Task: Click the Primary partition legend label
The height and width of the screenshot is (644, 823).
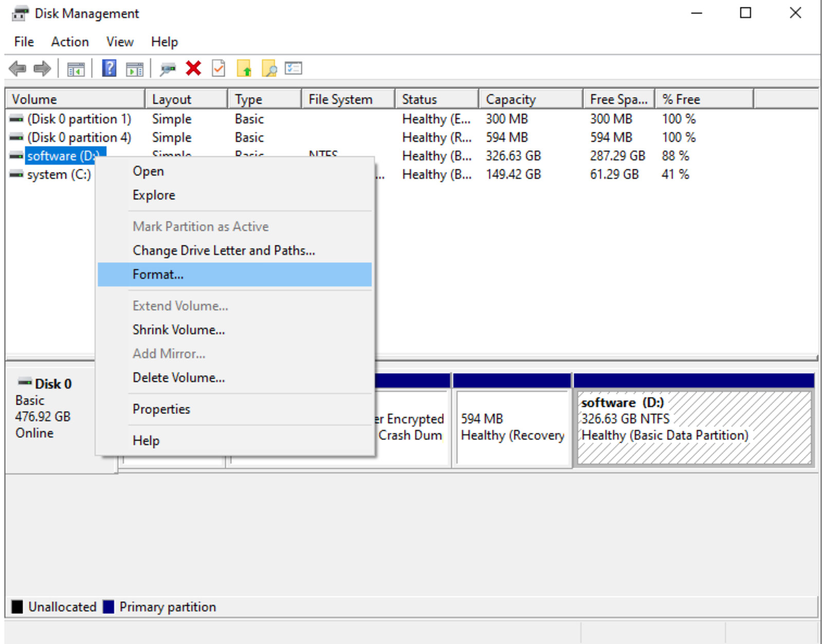Action: point(168,607)
